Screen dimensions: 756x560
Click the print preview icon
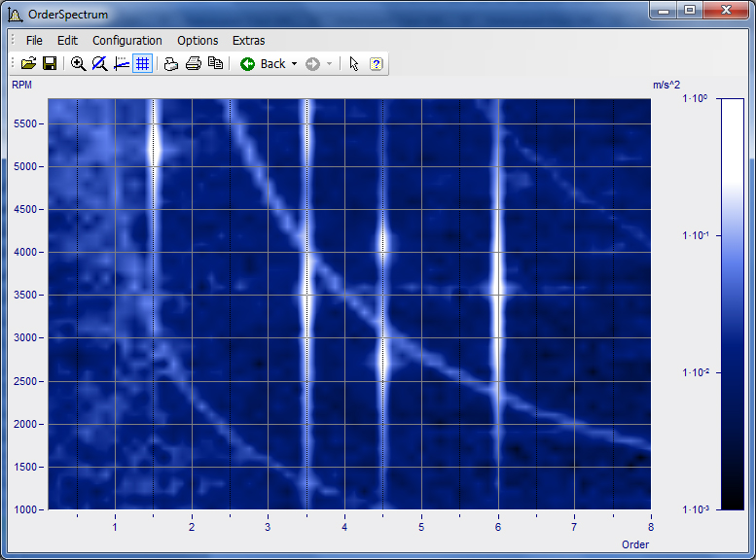(171, 63)
